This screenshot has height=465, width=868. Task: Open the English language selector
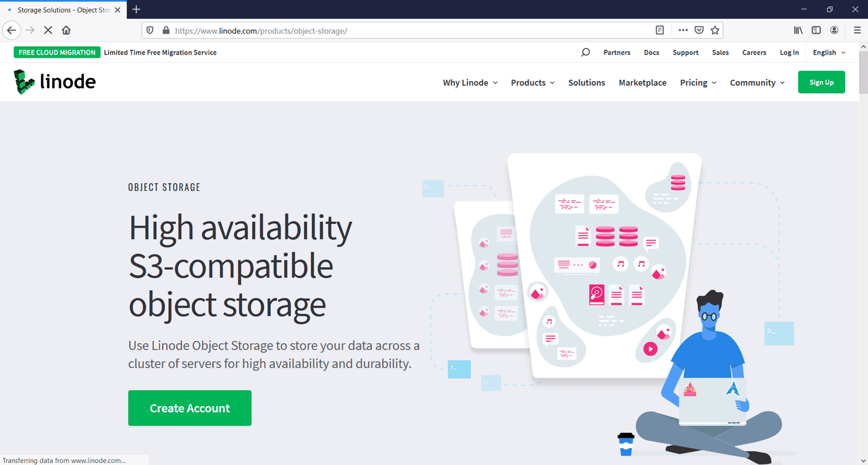click(829, 53)
